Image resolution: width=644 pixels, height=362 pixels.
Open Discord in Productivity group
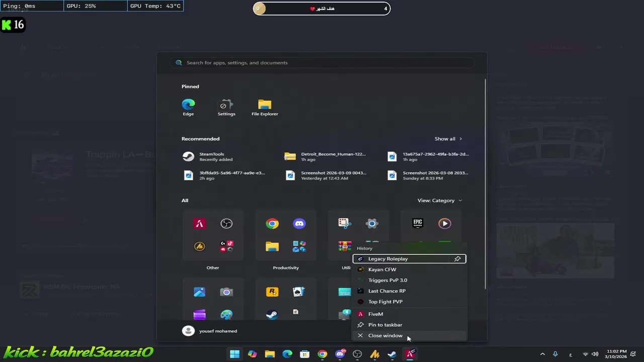(299, 224)
